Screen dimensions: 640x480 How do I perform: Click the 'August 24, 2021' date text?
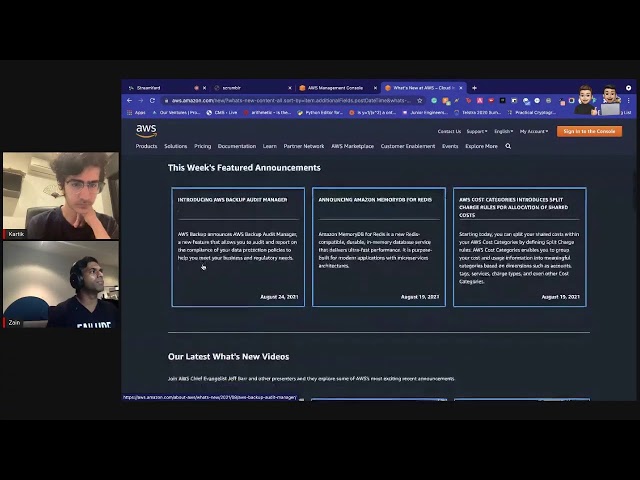[x=279, y=297]
